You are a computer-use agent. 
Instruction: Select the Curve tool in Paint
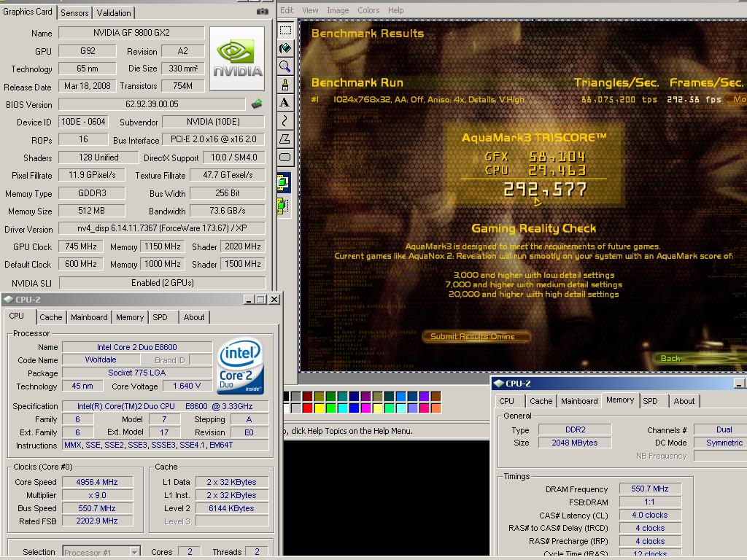(285, 121)
